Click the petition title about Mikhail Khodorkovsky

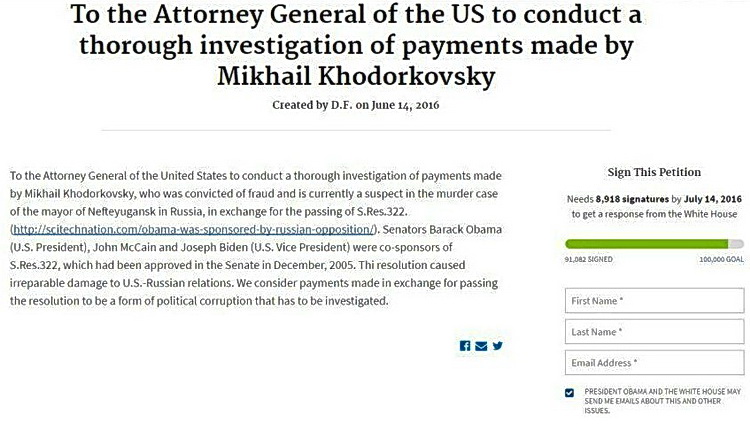click(x=356, y=45)
